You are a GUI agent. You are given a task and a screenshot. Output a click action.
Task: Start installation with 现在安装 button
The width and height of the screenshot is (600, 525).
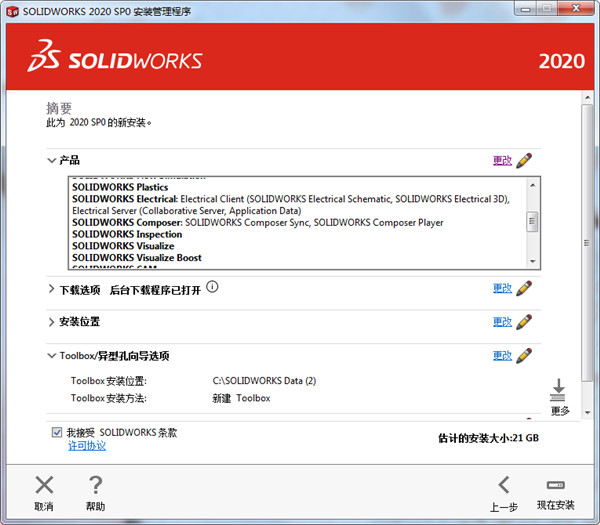coord(555,486)
